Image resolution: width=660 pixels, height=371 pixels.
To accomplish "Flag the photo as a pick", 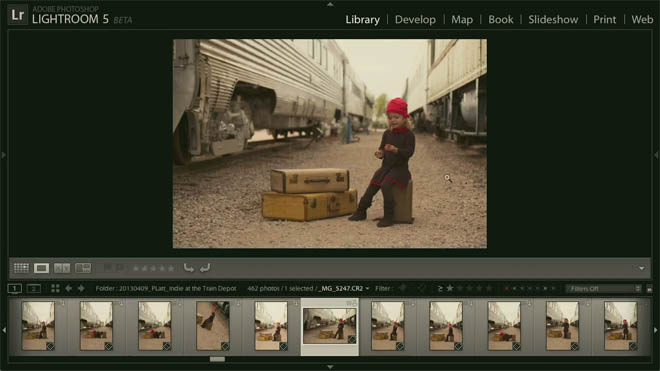I will pyautogui.click(x=108, y=268).
